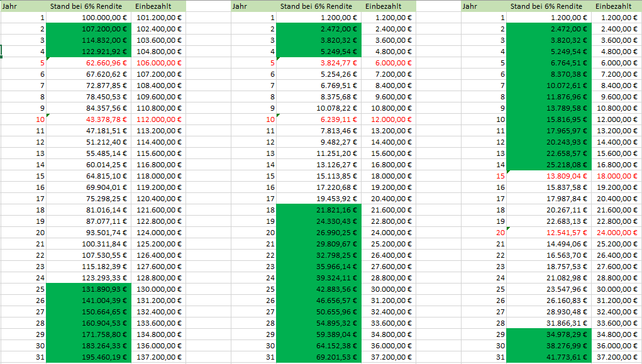This screenshot has height=364, width=642.
Task: Click the rightmost table's Einbezahlt header
Action: (617, 6)
